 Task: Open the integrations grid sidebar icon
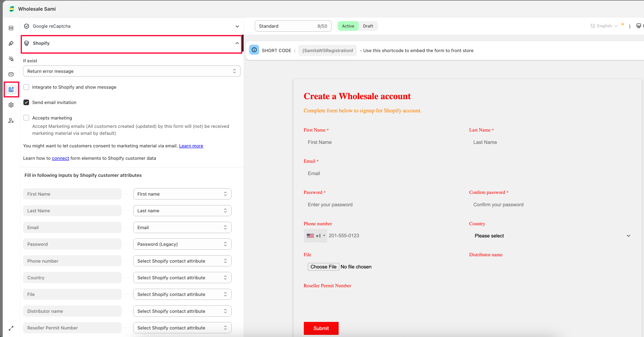11,89
